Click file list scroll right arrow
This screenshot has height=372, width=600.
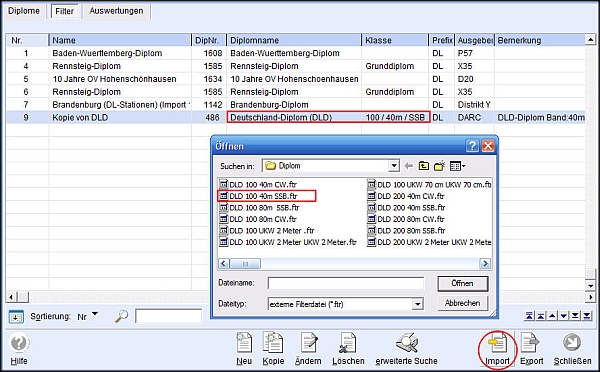(485, 264)
